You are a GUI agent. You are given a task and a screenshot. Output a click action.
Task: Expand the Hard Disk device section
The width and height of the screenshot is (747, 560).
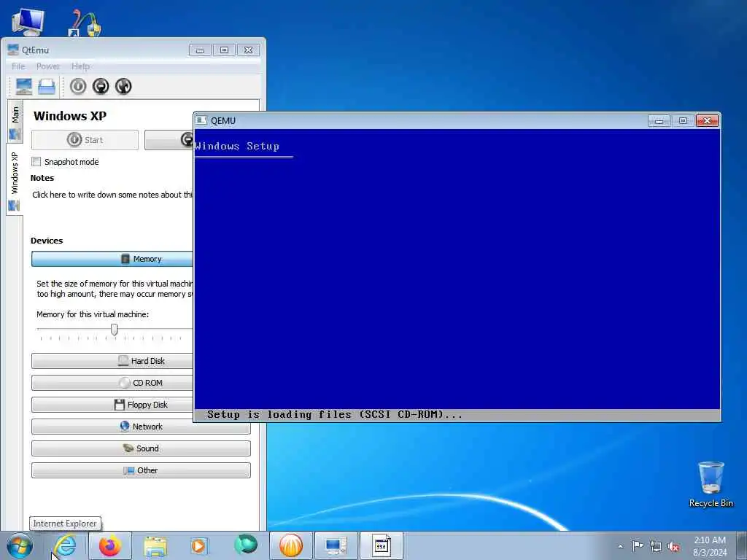pos(112,361)
